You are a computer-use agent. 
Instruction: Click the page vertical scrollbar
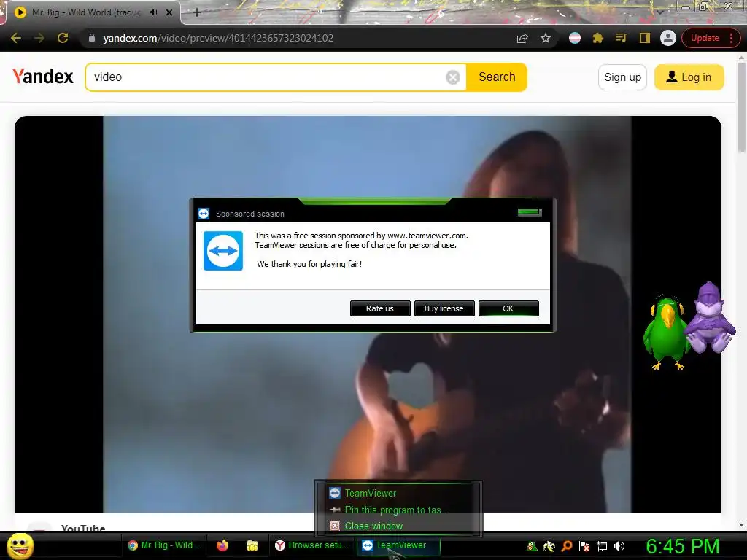pos(741,106)
